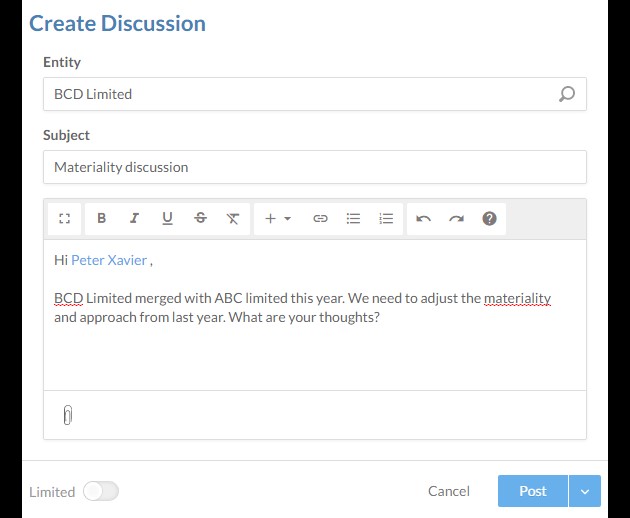Click the Subject field Materiality discussion
The height and width of the screenshot is (518, 630).
(x=315, y=167)
